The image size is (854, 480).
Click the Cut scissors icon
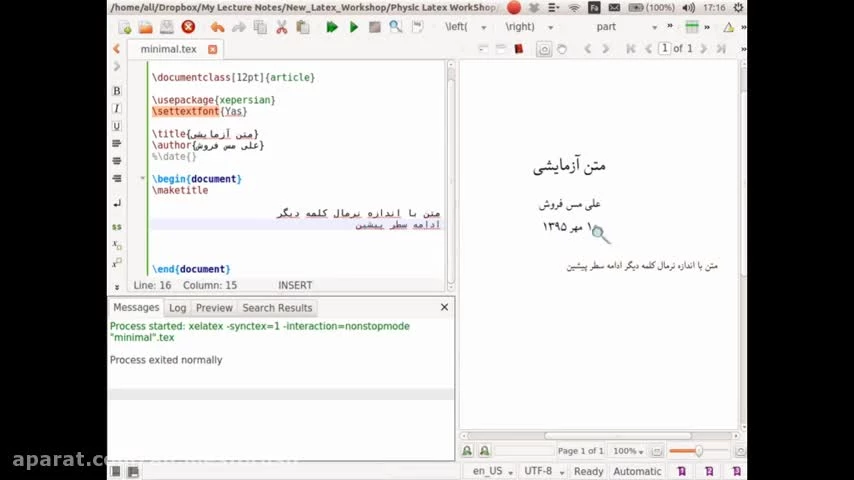[x=281, y=27]
